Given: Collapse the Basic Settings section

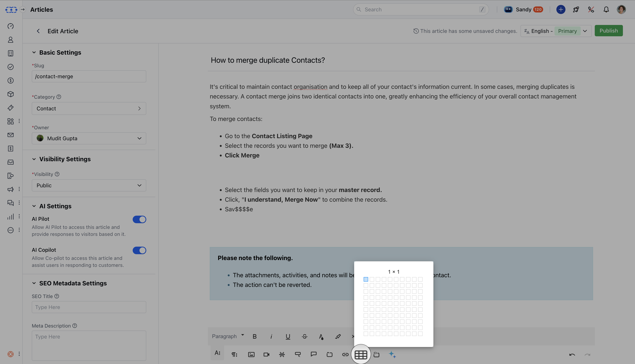Looking at the screenshot, I should 34,53.
